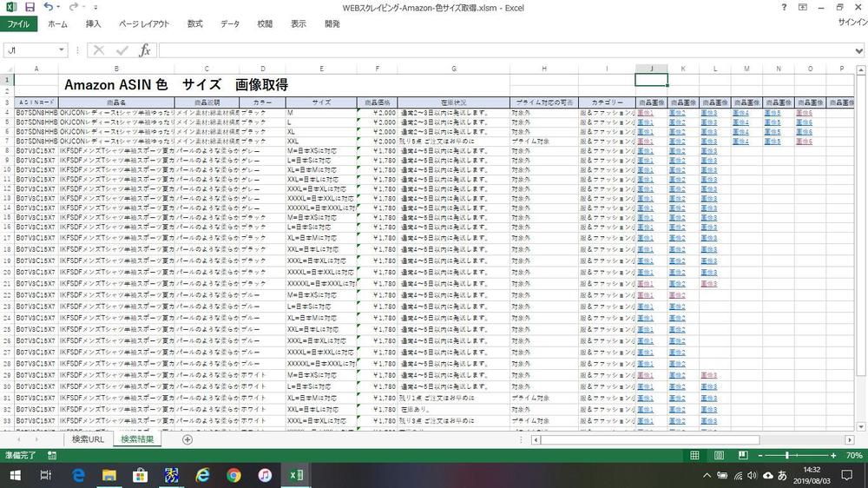Open the 開発 ribbon tab
Image resolution: width=868 pixels, height=488 pixels.
tap(332, 23)
